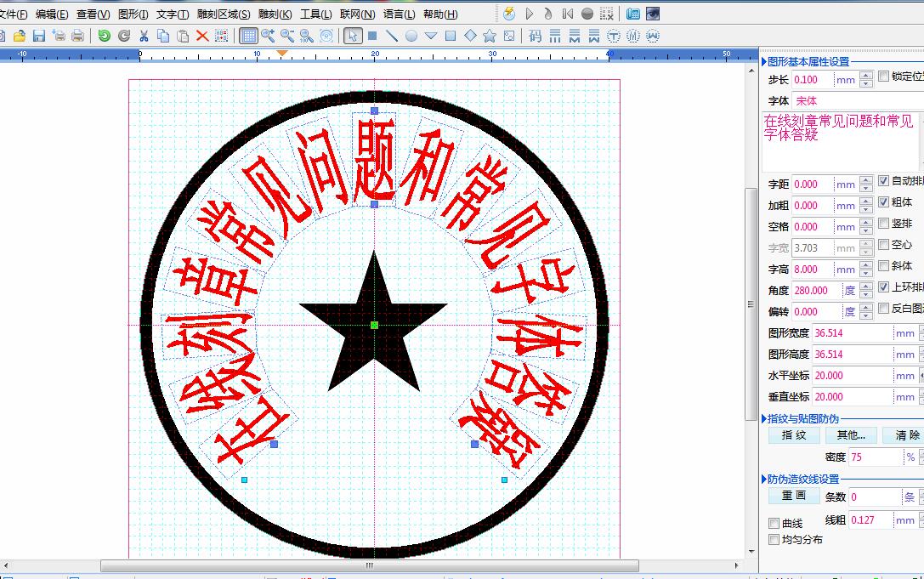
Task: Check the 均匀分布 checkbox
Action: [x=774, y=540]
